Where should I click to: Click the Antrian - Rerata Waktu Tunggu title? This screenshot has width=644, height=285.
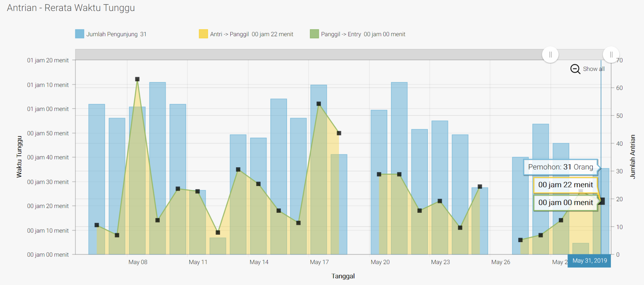(x=71, y=8)
